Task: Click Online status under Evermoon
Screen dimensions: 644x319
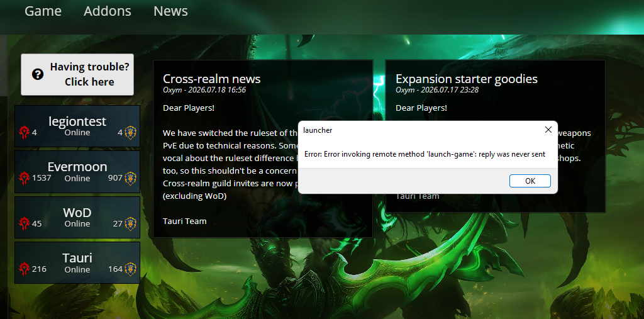Action: 77,179
